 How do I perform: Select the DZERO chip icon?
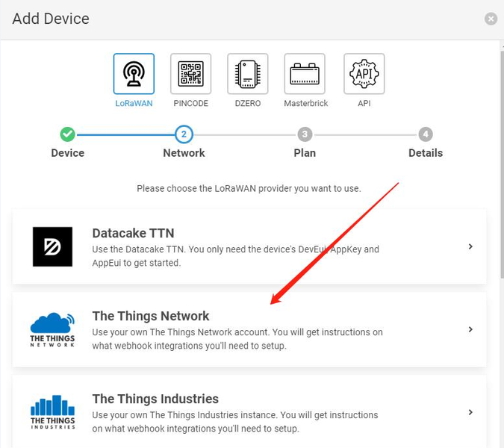pos(247,74)
